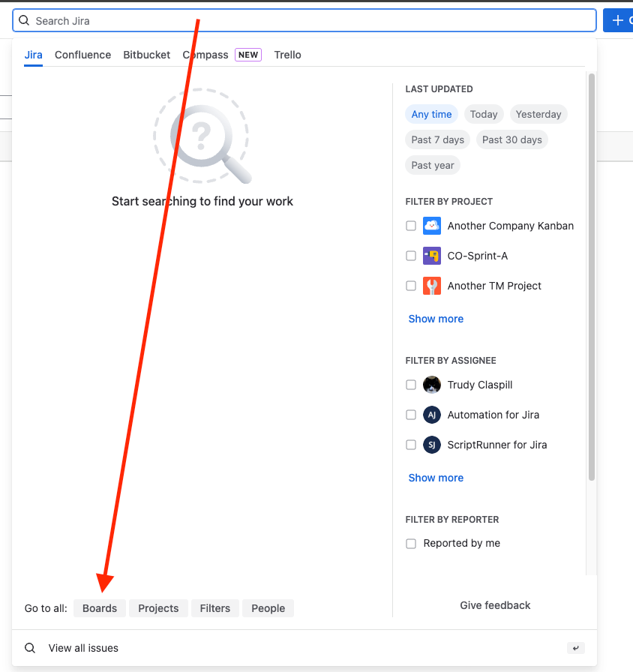Viewport: 633px width, 672px height.
Task: Open View all issues
Action: click(x=304, y=648)
